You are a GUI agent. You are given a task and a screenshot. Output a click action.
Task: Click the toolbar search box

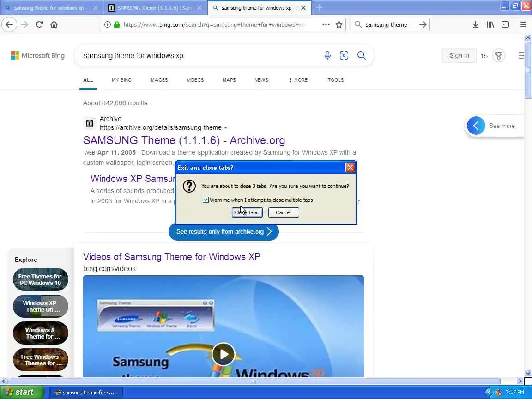389,24
